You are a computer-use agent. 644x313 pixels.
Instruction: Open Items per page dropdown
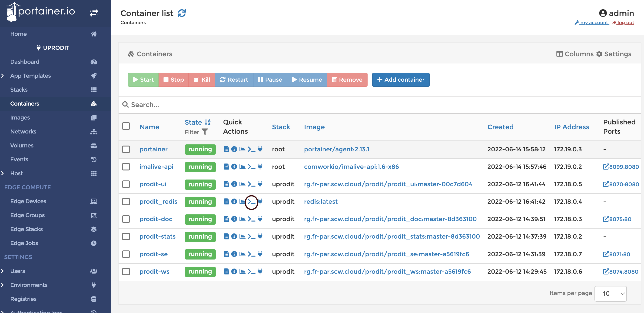(x=610, y=293)
